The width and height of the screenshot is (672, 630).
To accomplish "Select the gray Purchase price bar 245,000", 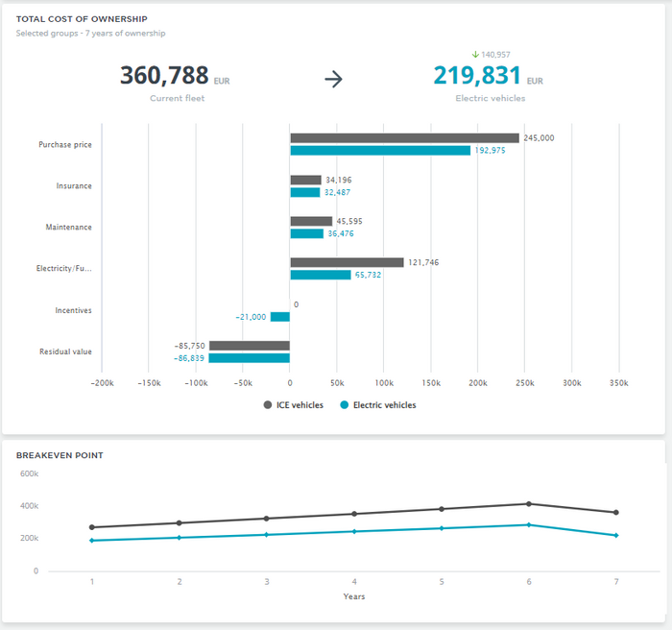I will tap(404, 138).
